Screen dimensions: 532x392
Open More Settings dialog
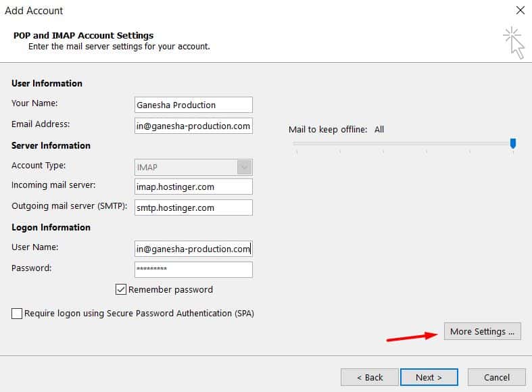coord(482,331)
